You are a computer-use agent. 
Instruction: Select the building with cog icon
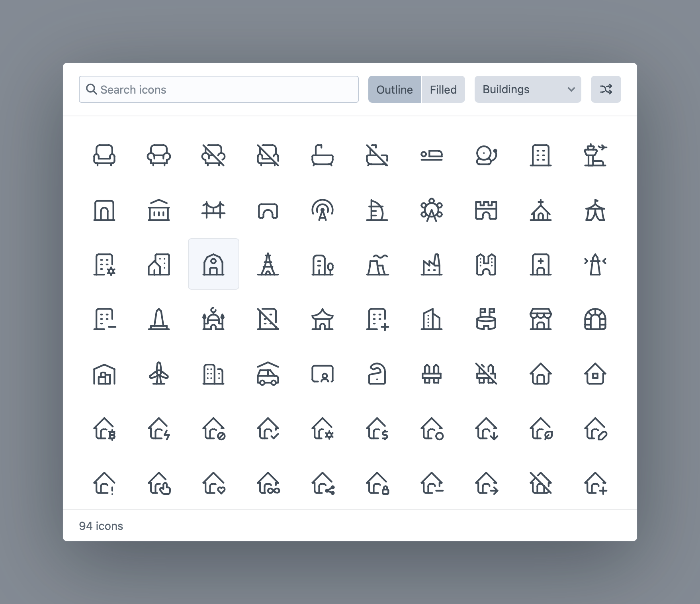point(104,264)
